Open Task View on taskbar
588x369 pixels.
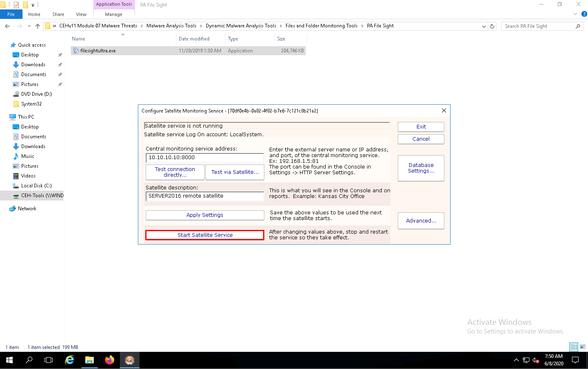click(x=49, y=360)
